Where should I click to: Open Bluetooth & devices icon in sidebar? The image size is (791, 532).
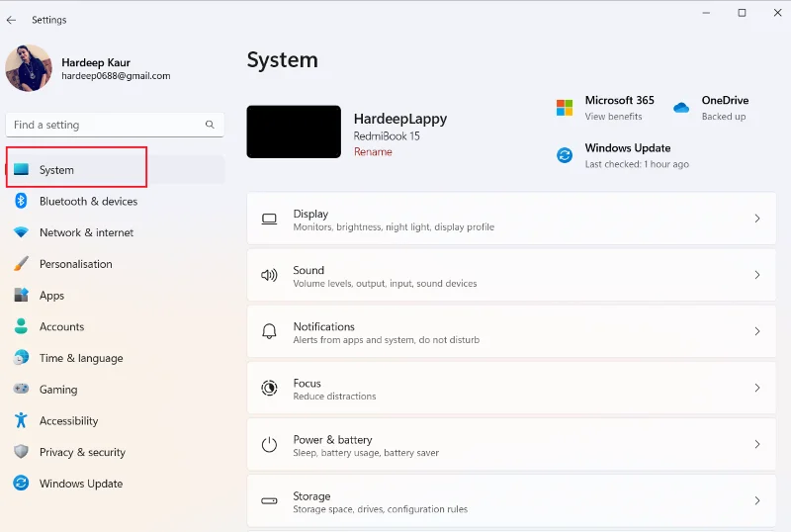(21, 201)
